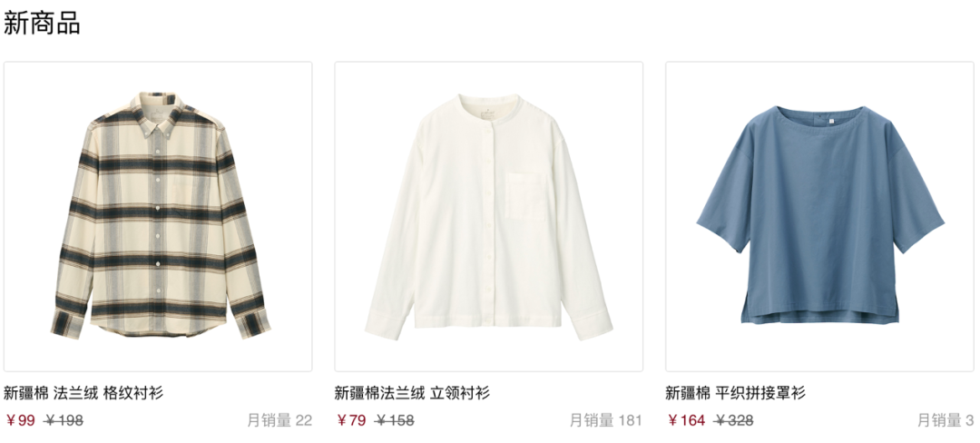Click the 月销量 22 sales count

click(x=279, y=420)
